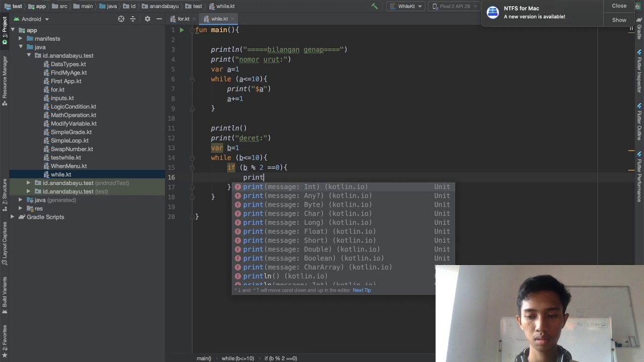
Task: Expand the id.anandabayu.test (androidTest) package
Action: tap(29, 183)
